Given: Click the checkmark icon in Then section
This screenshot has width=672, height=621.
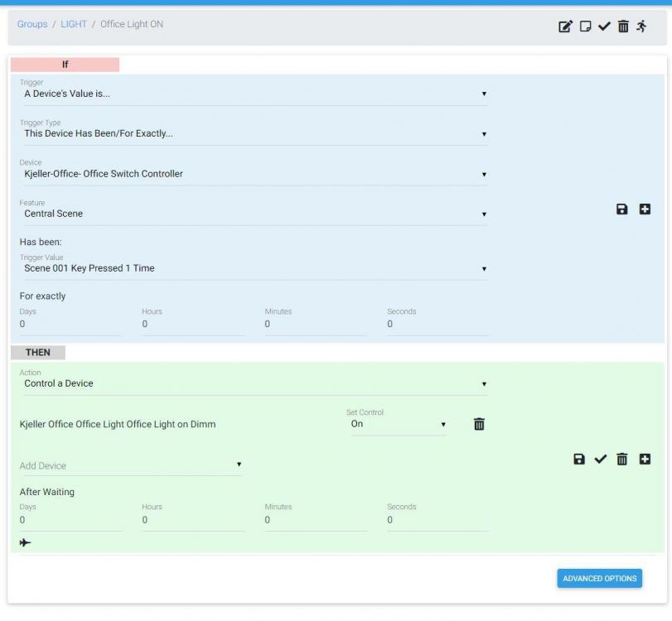Looking at the screenshot, I should (x=602, y=459).
